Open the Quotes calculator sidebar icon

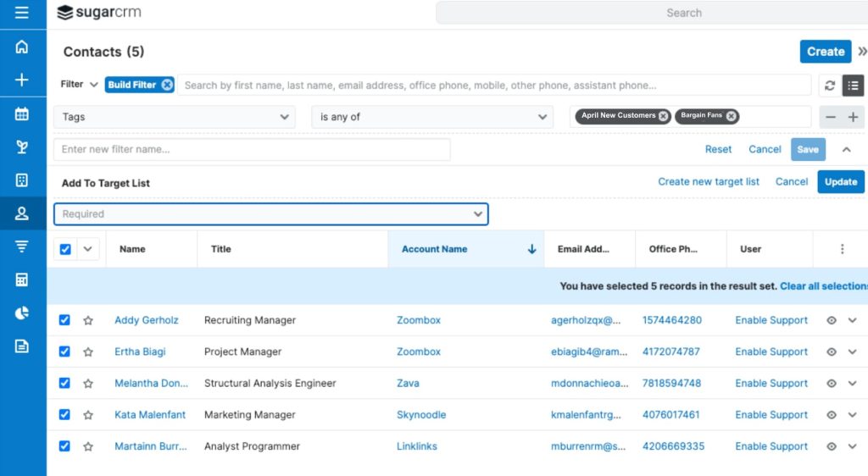[x=21, y=280]
